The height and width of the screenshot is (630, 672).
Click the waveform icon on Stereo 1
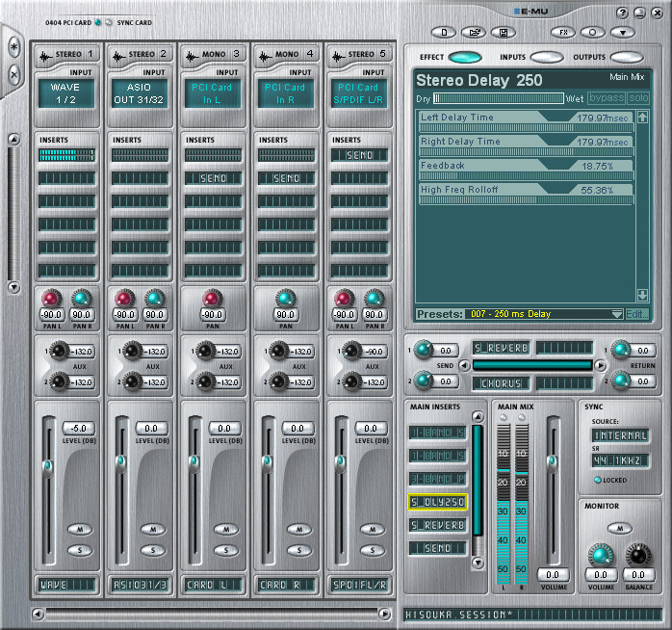(x=44, y=55)
